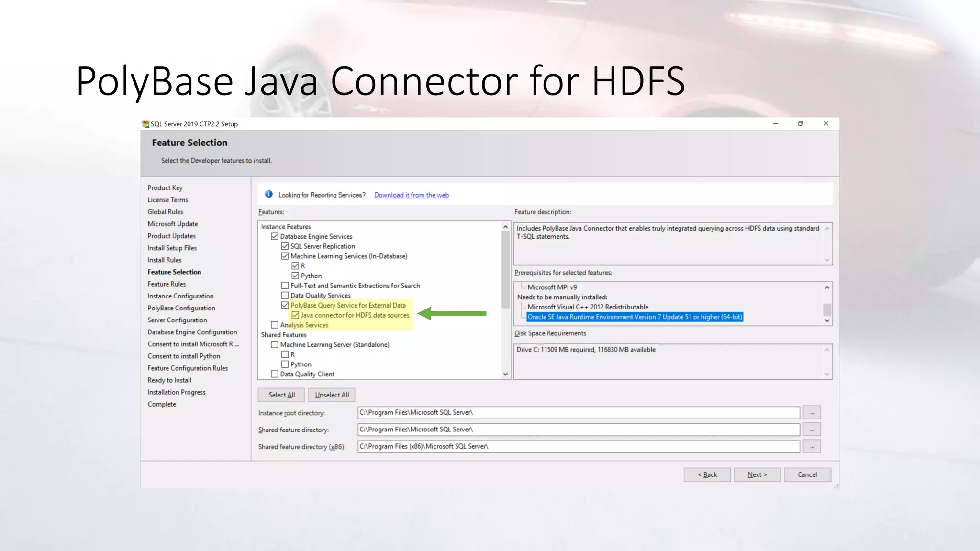Browse for the Instance root directory
The width and height of the screenshot is (980, 551).
[x=812, y=412]
